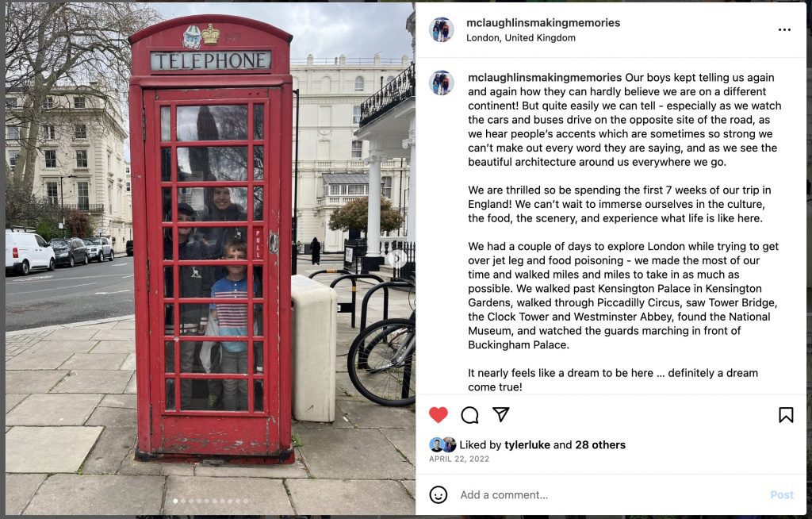Open header profile picture avatar

(442, 29)
